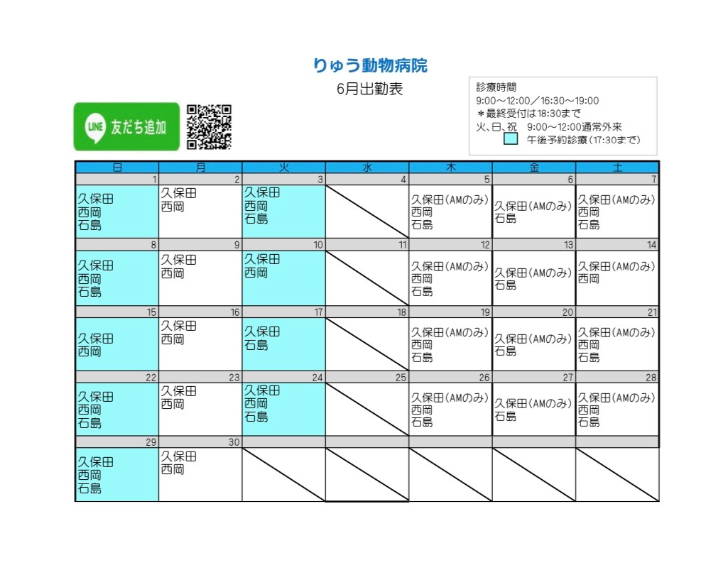Viewport: 728px width, 570px height.
Task: Click the staff cell for June 26
Action: click(450, 409)
